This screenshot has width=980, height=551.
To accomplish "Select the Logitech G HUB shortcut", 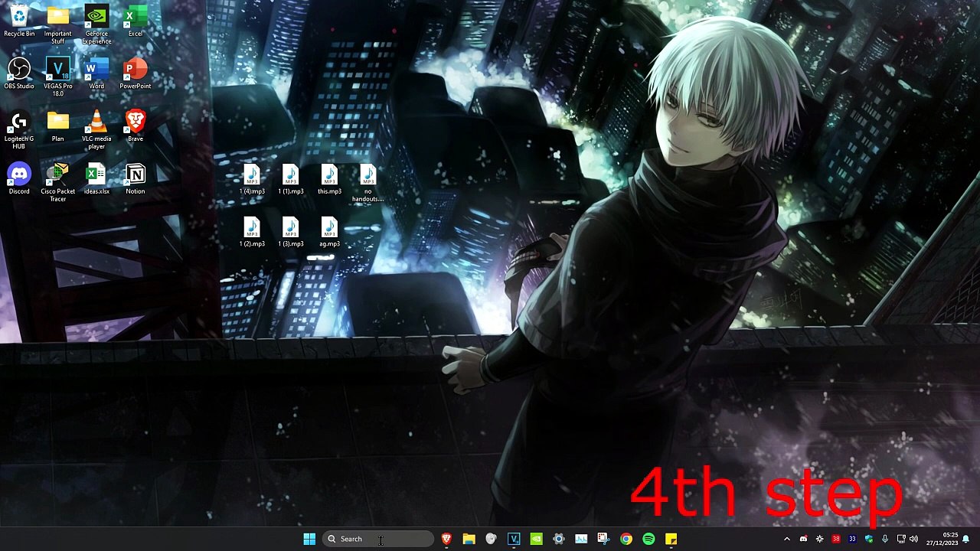I will click(x=19, y=130).
